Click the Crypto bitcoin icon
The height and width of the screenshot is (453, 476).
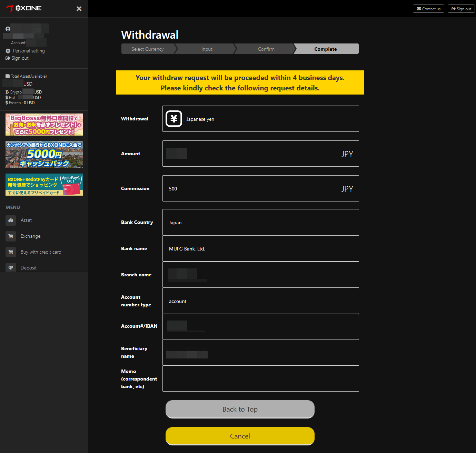7,92
